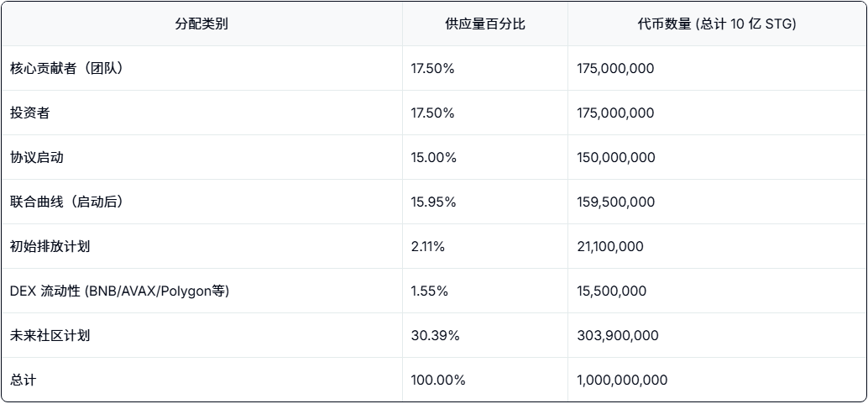Select the 303,900,000 token amount
Viewport: 868px width, 404px height.
(618, 335)
